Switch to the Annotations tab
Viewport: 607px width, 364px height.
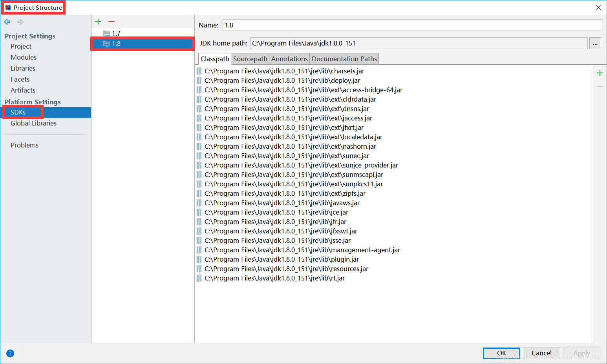point(290,59)
